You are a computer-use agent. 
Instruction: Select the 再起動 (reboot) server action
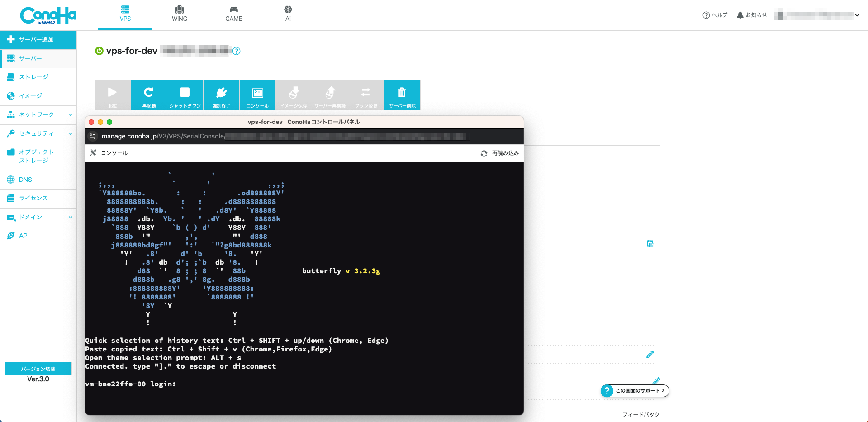tap(149, 95)
